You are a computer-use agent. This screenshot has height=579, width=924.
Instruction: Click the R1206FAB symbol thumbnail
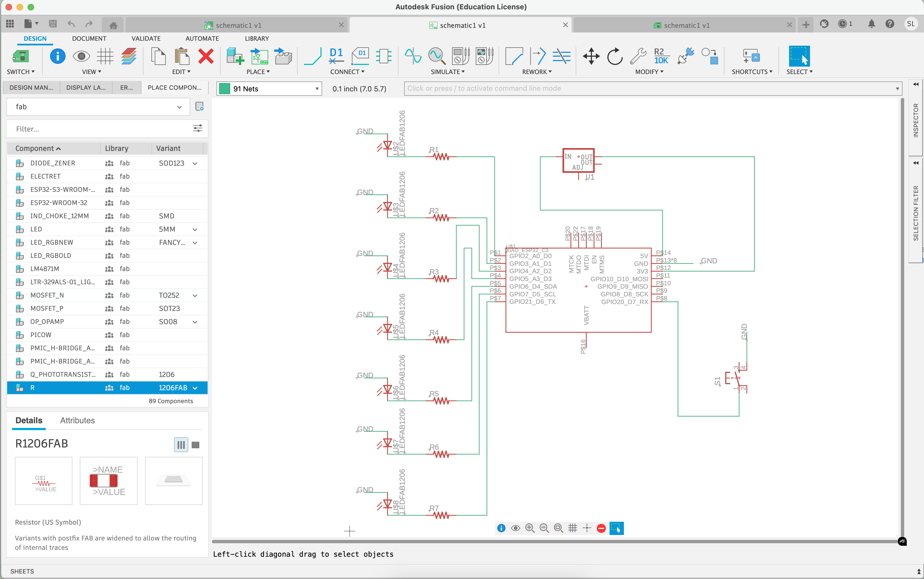(44, 480)
